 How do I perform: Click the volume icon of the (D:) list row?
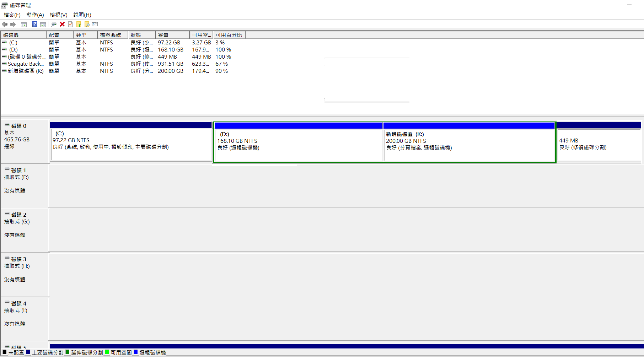(x=4, y=49)
